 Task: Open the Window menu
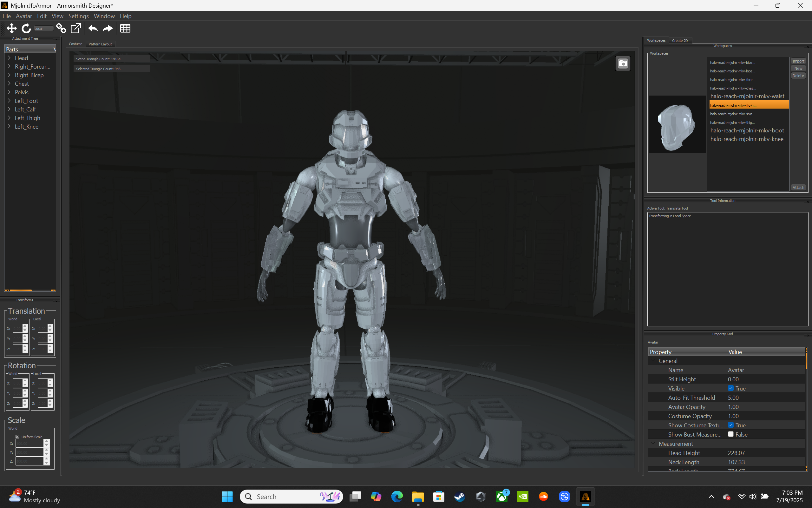click(x=104, y=16)
